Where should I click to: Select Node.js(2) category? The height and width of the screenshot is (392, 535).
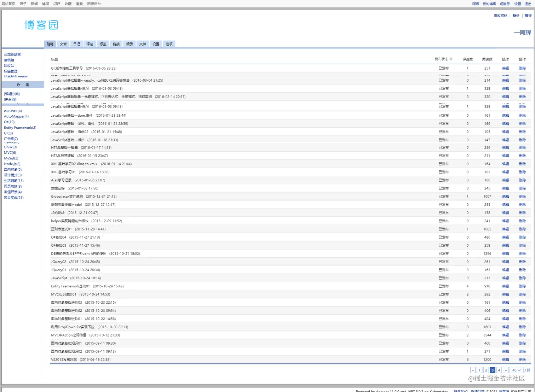(x=12, y=164)
